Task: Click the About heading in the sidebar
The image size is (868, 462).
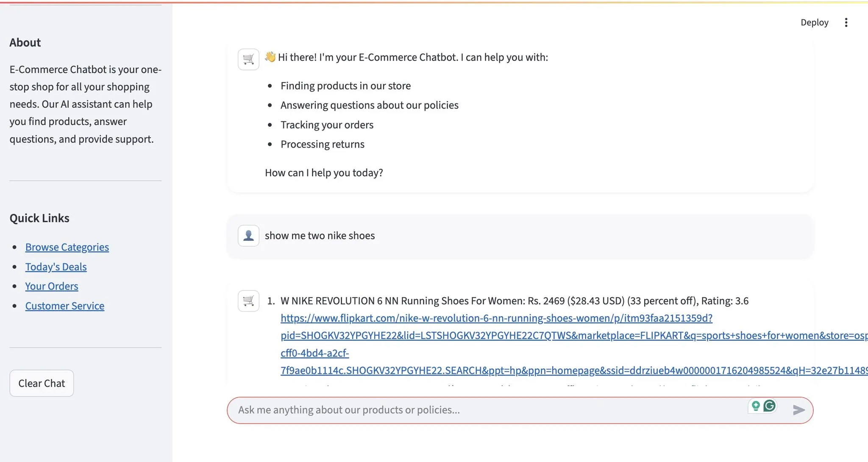Action: pyautogui.click(x=25, y=42)
